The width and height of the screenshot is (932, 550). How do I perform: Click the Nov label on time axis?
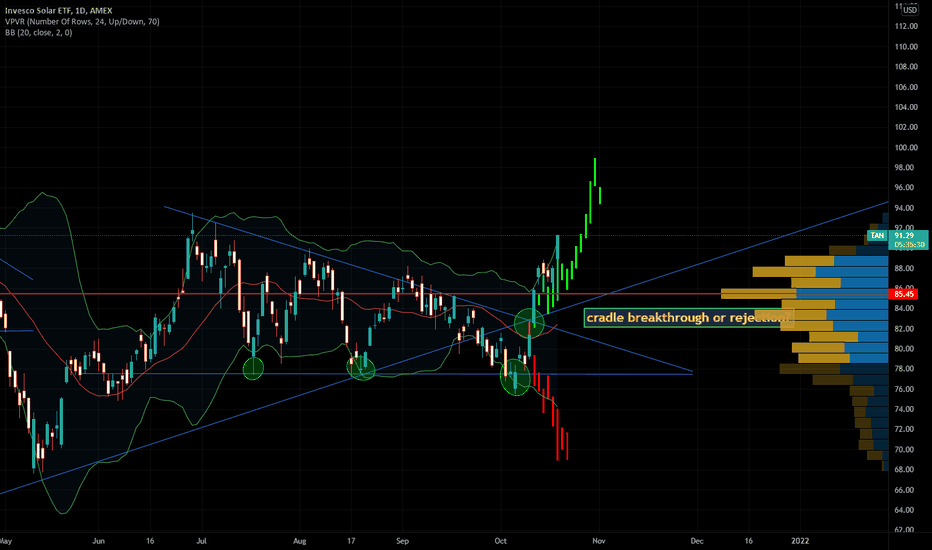pyautogui.click(x=599, y=541)
